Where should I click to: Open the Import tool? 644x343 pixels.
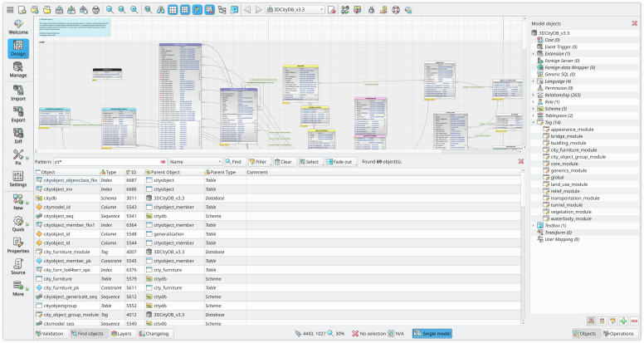click(18, 93)
